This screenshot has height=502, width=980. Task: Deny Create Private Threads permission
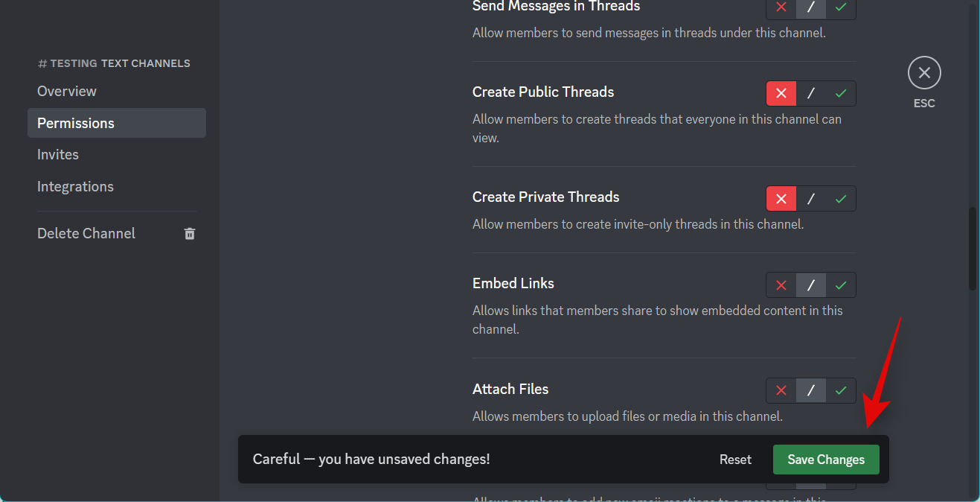pos(781,199)
